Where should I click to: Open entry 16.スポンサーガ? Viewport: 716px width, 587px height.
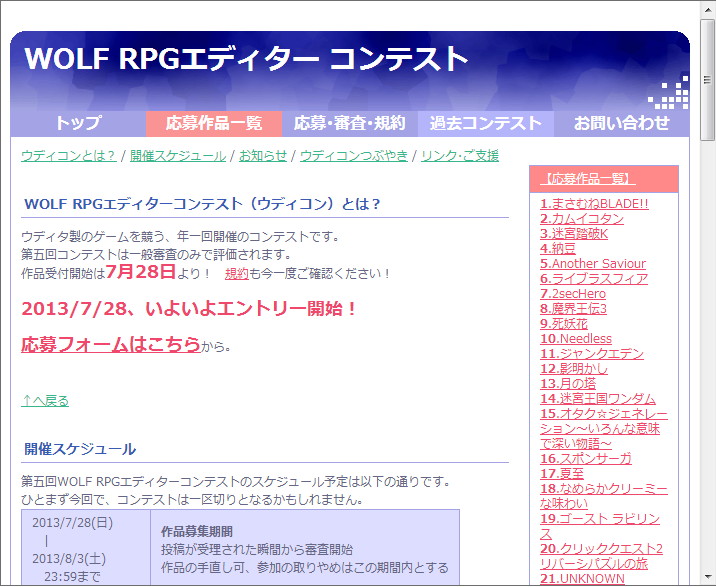(x=586, y=459)
